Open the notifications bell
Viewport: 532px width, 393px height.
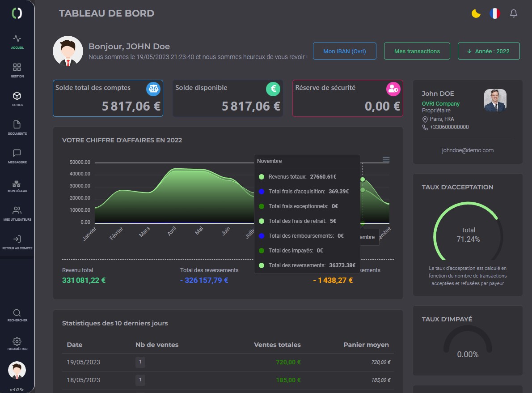(x=514, y=13)
